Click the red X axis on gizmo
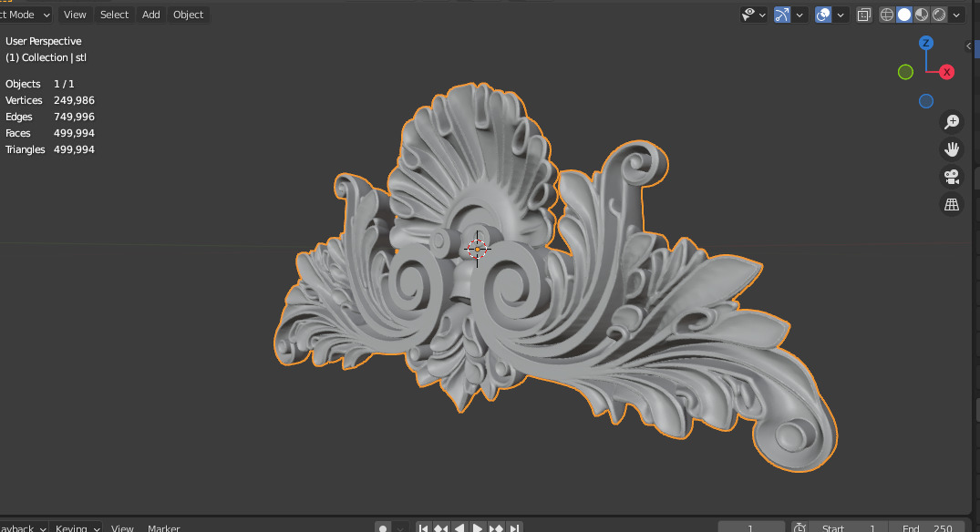980x532 pixels. tap(946, 72)
